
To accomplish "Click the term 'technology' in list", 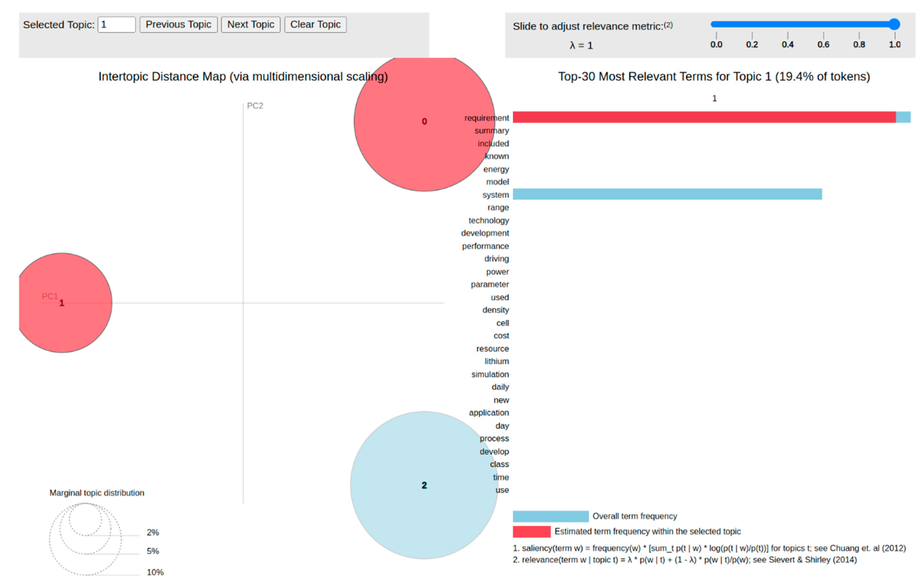I will (488, 221).
